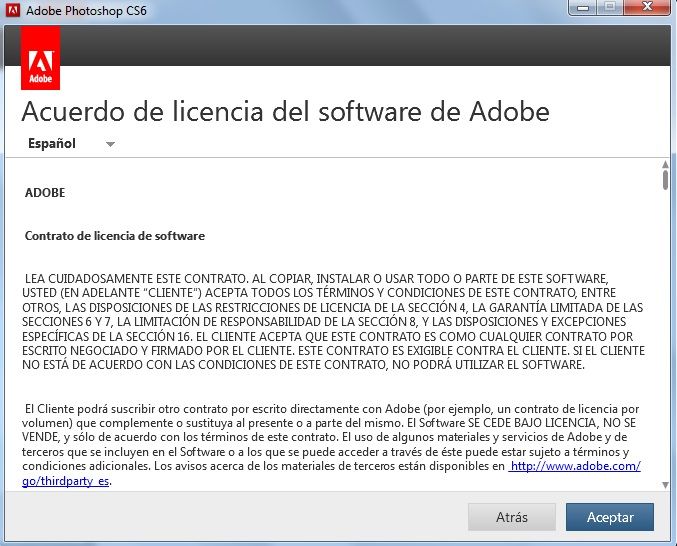Click the title 'Acuerdo de licencia del software de Adobe'
This screenshot has width=677, height=546.
[x=285, y=111]
